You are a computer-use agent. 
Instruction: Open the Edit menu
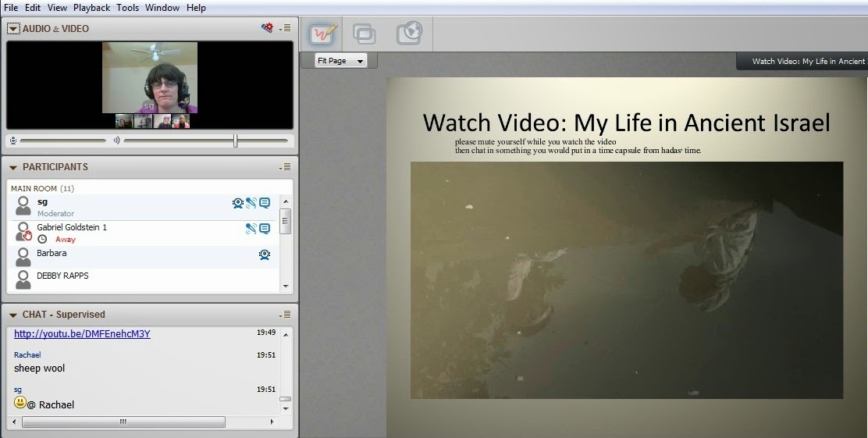(x=33, y=8)
